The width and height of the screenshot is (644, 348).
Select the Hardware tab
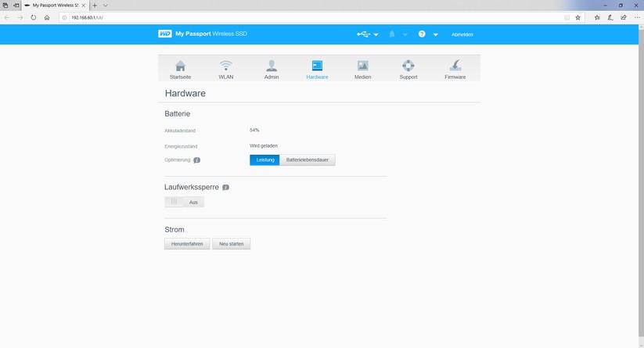[x=317, y=69]
